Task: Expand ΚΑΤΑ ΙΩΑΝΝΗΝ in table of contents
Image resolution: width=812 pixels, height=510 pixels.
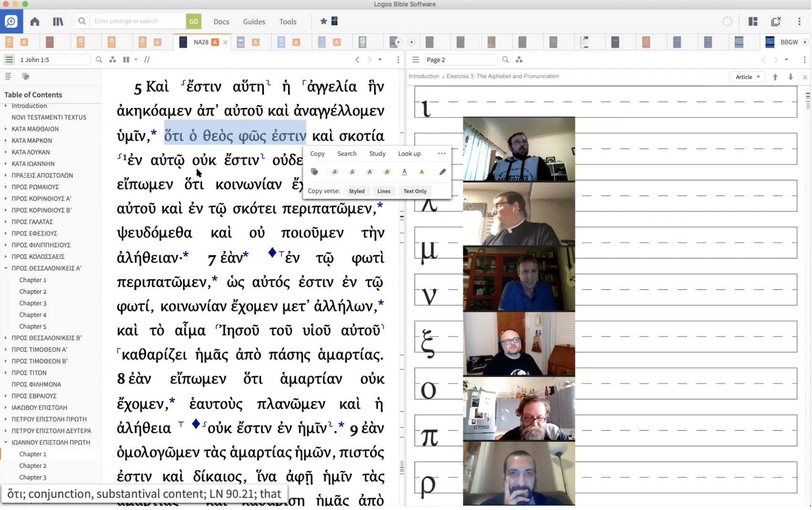Action: click(6, 164)
